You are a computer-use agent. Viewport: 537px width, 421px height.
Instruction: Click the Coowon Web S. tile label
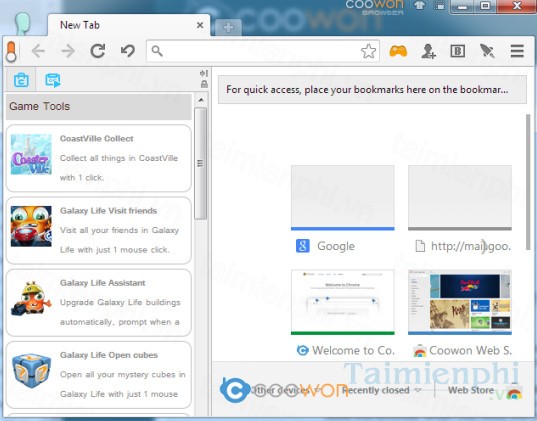[x=463, y=350]
